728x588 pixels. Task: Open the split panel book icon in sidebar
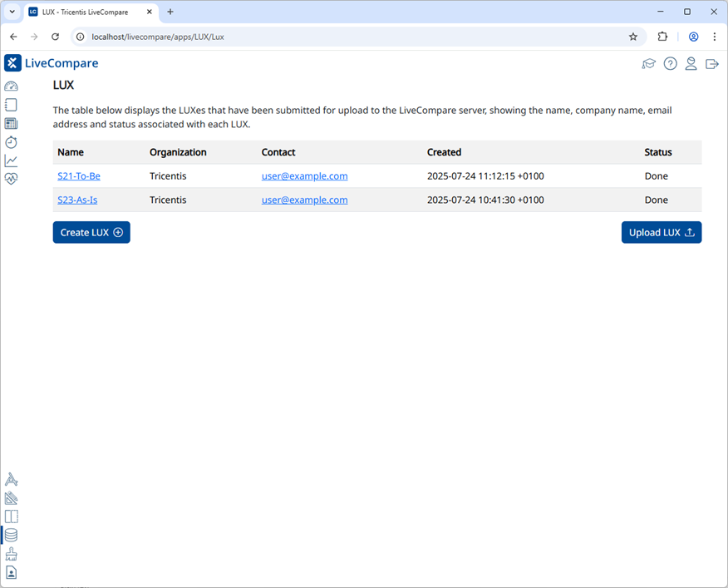pos(11,516)
